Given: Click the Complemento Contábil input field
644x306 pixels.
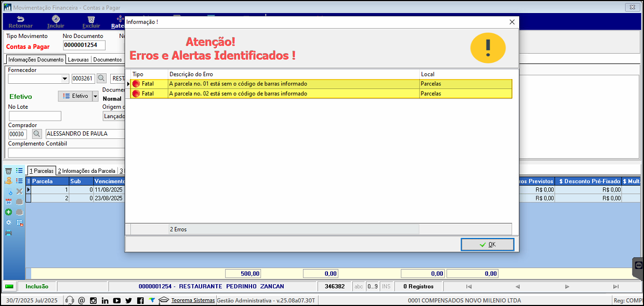Looking at the screenshot, I should click(67, 152).
